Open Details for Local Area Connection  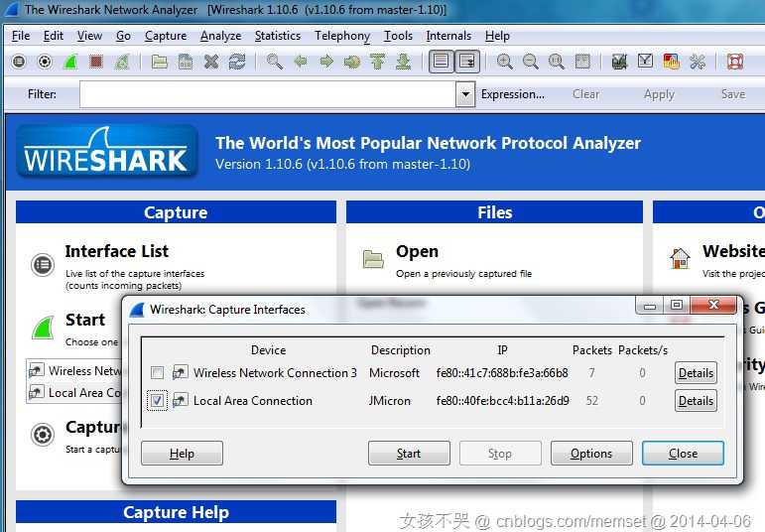click(x=696, y=401)
